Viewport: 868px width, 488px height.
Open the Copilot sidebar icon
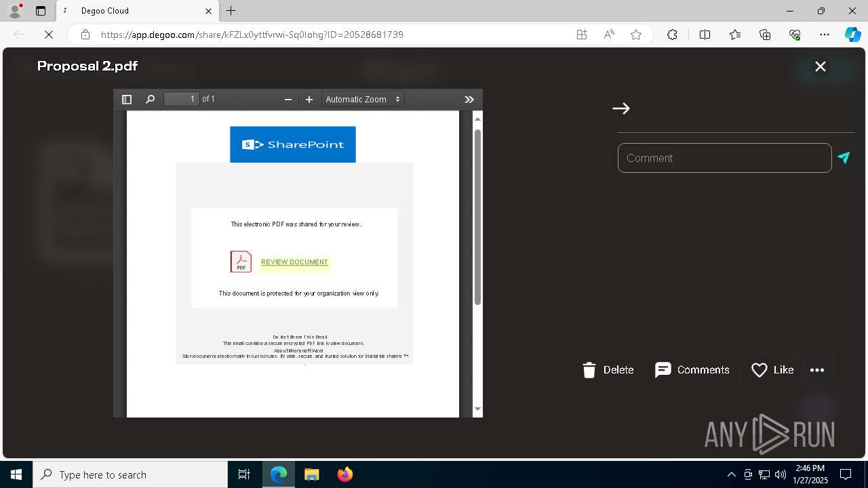[852, 35]
